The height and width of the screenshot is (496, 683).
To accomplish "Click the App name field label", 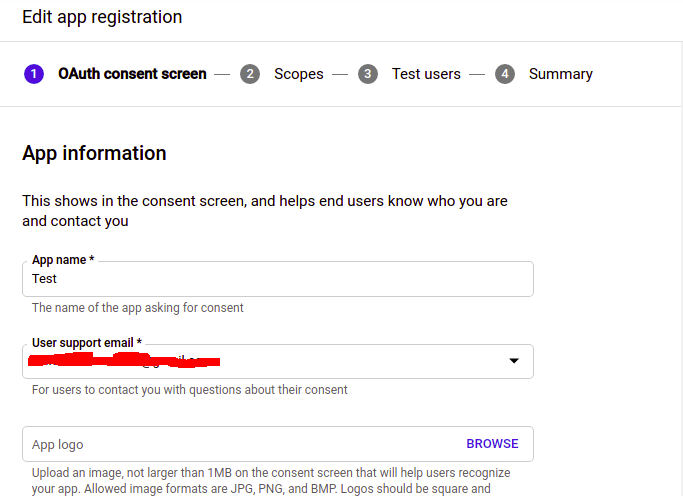I will (x=63, y=260).
